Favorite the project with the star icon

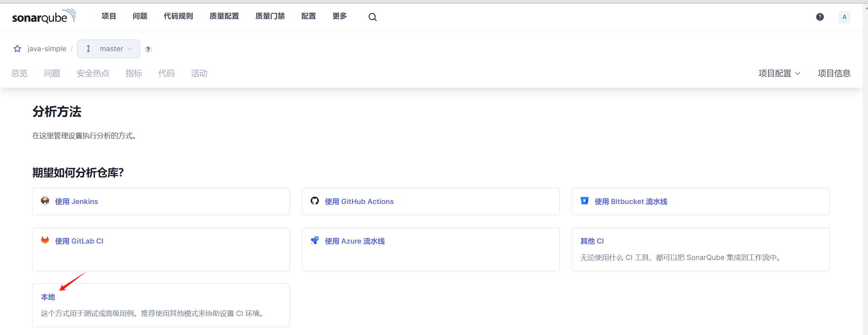click(17, 49)
